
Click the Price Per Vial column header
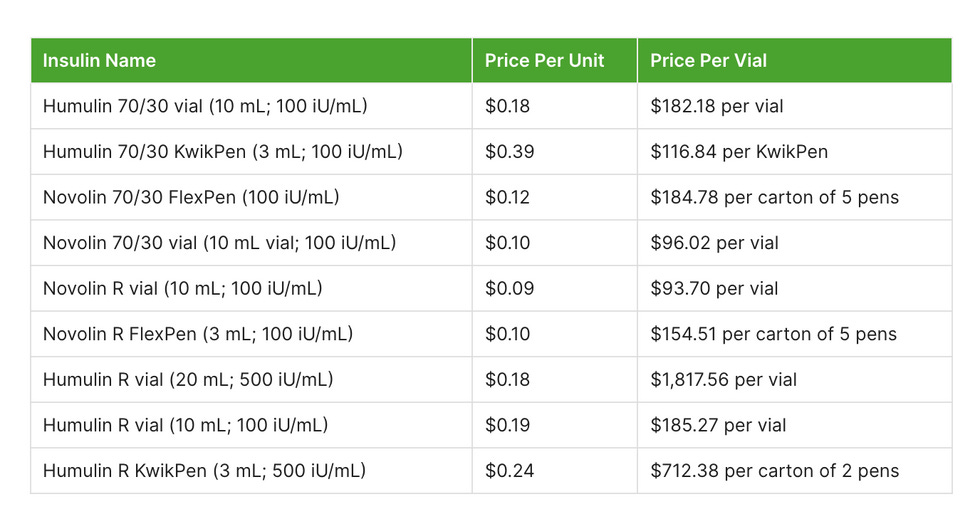pos(708,61)
